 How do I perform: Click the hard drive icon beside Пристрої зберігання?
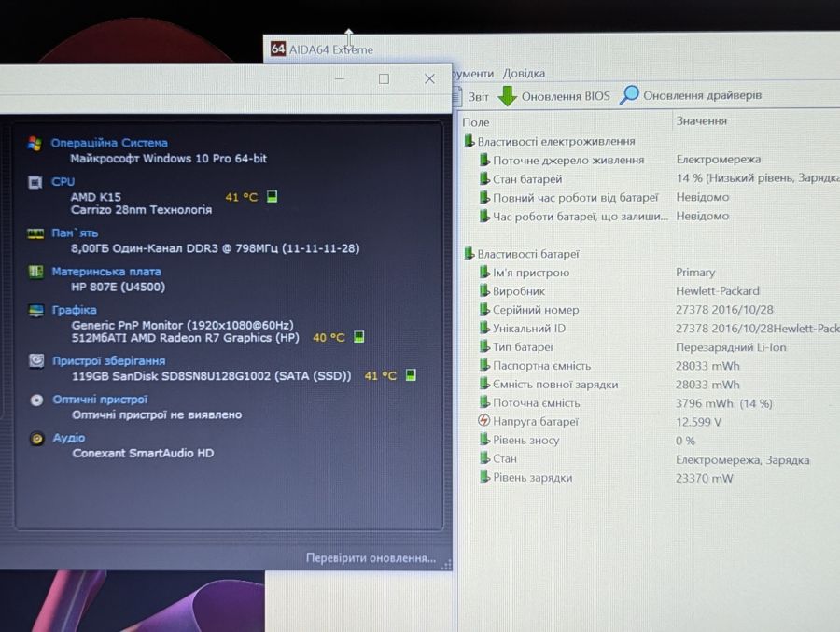click(36, 360)
